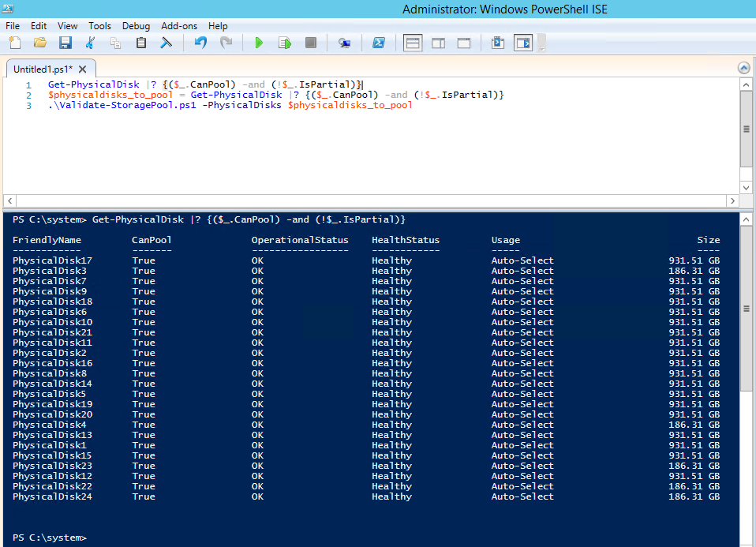Viewport: 756px width, 547px height.
Task: Cut the selected text
Action: pyautogui.click(x=90, y=43)
